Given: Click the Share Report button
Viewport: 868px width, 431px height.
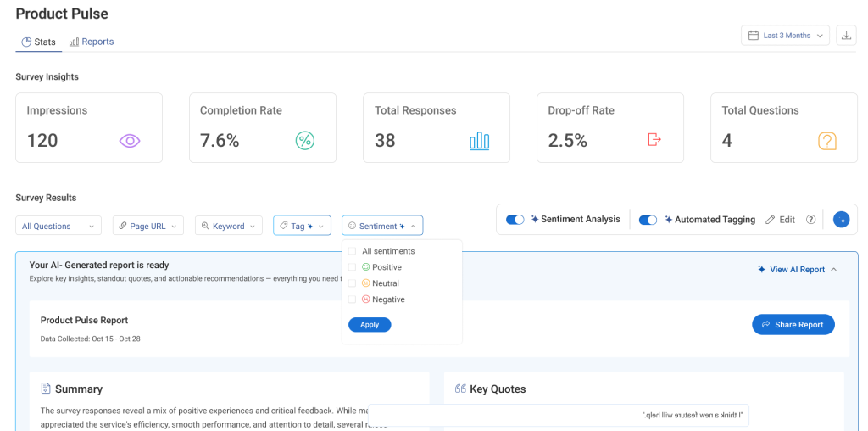Looking at the screenshot, I should tap(793, 325).
